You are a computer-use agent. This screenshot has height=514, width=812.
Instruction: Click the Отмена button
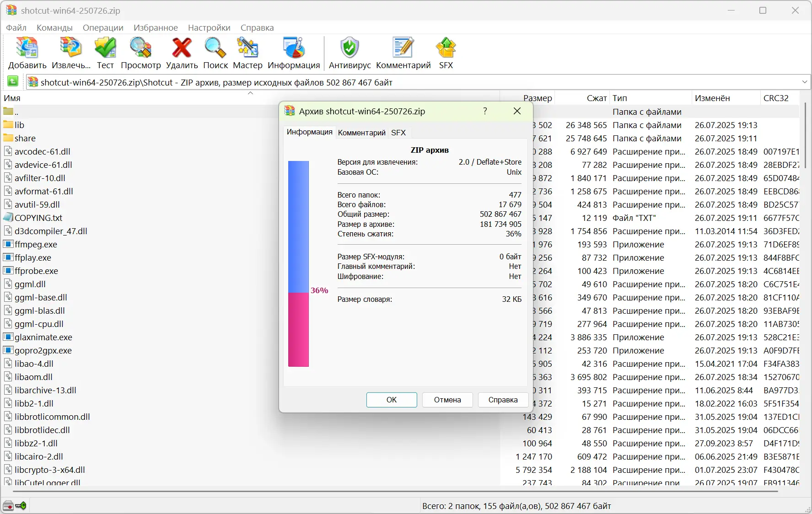447,400
